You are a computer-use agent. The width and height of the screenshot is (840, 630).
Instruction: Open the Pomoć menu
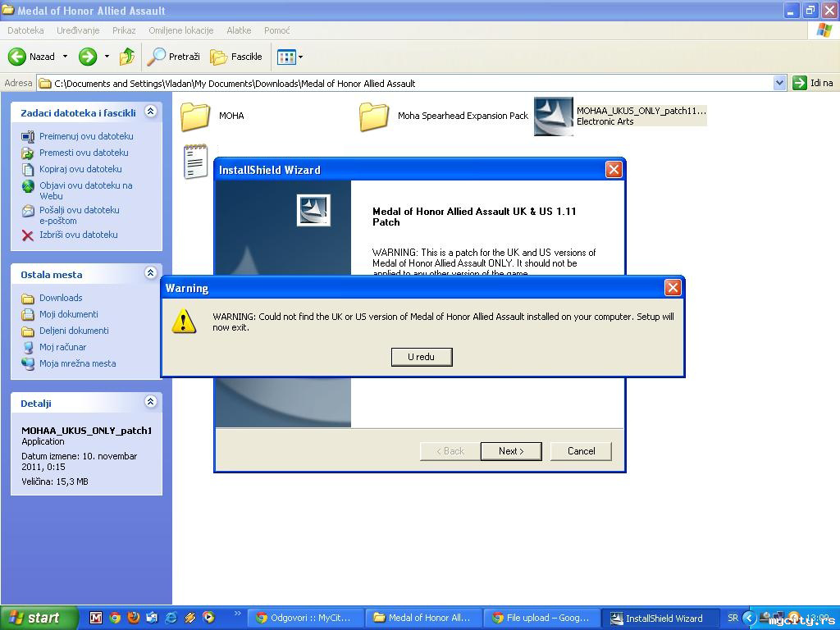pyautogui.click(x=277, y=30)
